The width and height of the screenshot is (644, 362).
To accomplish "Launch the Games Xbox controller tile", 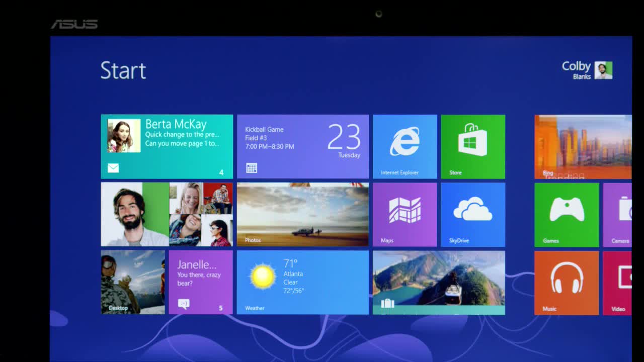I will coord(567,215).
